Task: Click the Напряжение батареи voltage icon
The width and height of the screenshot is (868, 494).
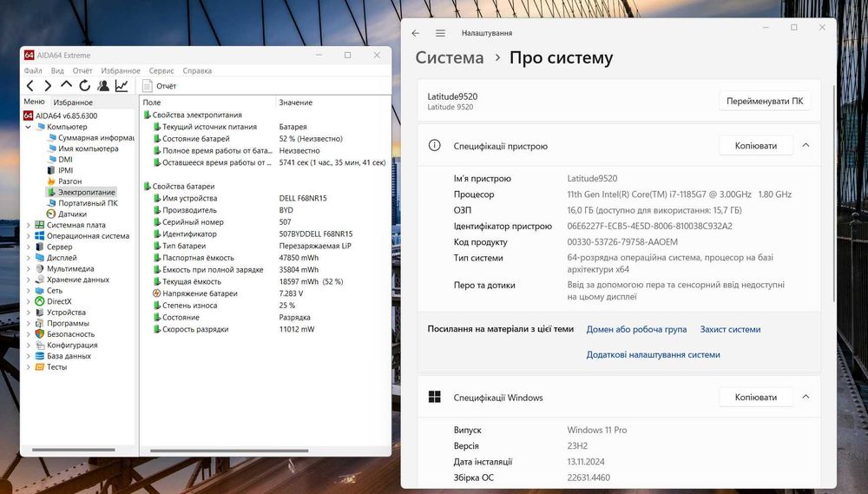Action: click(x=156, y=293)
